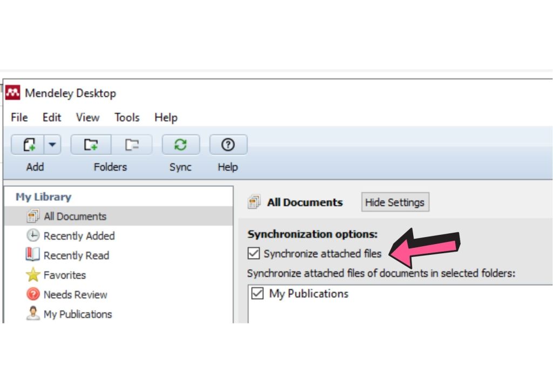Open Recently Added clock item
Viewport: 553px width, 392px height.
click(79, 236)
